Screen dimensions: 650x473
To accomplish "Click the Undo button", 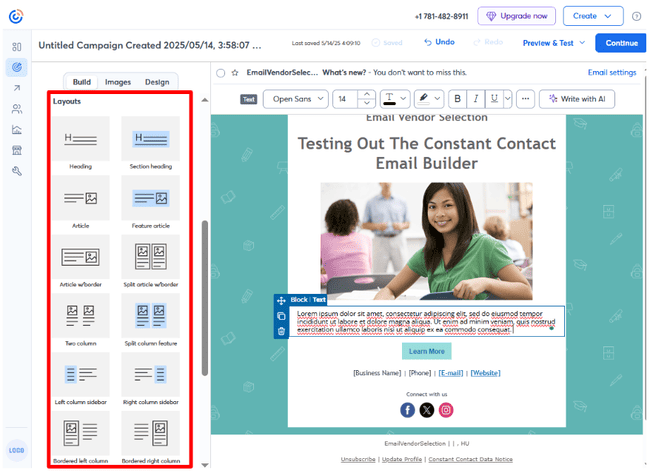I will pyautogui.click(x=439, y=42).
